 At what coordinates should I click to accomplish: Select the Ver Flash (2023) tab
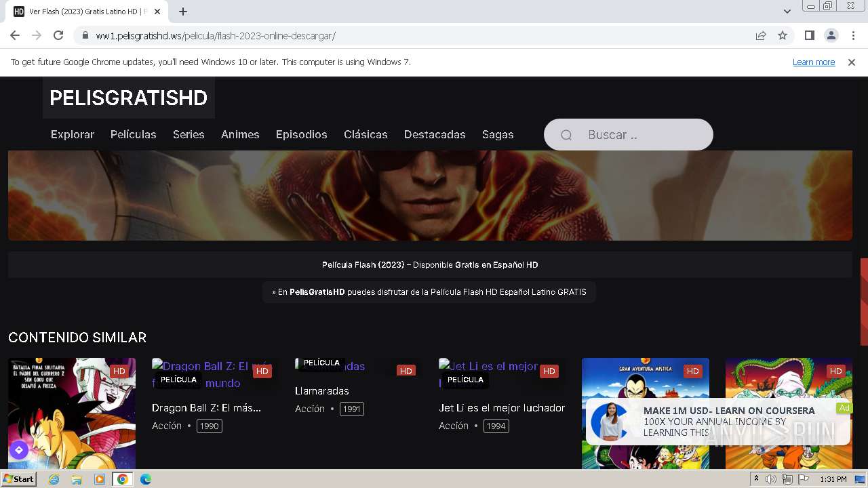tap(87, 12)
